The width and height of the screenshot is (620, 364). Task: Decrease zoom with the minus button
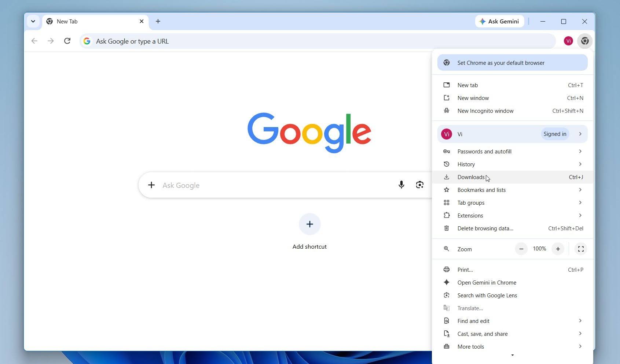(521, 249)
